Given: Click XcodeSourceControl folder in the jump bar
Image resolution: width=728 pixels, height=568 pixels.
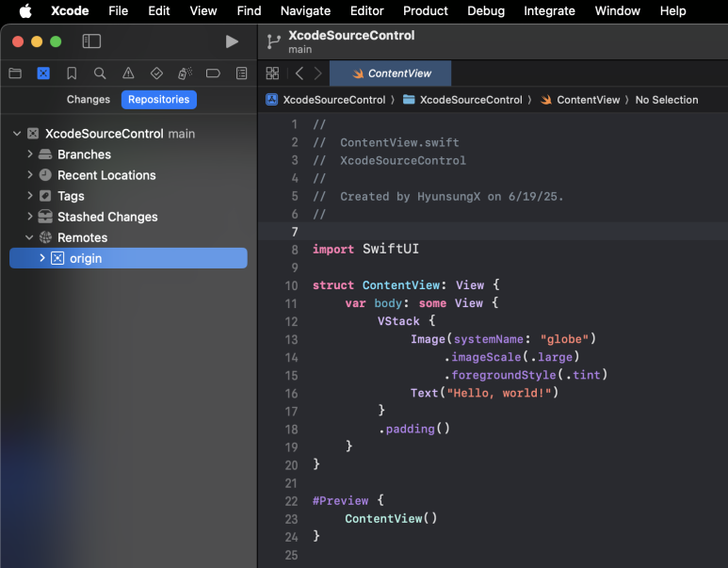Looking at the screenshot, I should 462,100.
